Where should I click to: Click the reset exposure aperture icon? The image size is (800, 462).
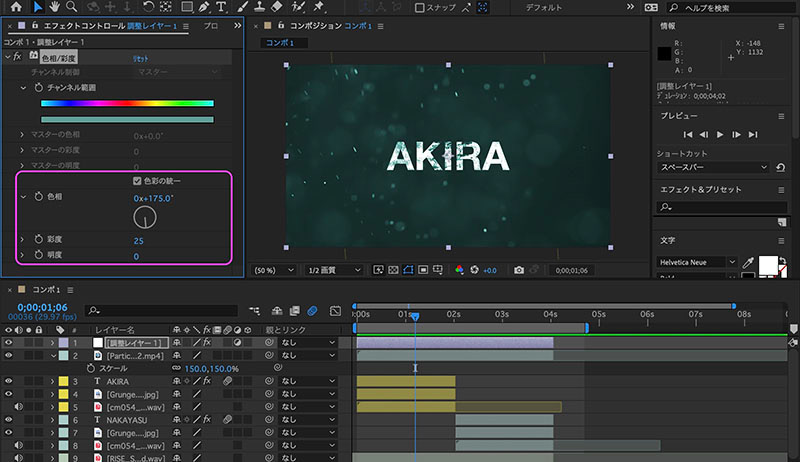tap(474, 270)
